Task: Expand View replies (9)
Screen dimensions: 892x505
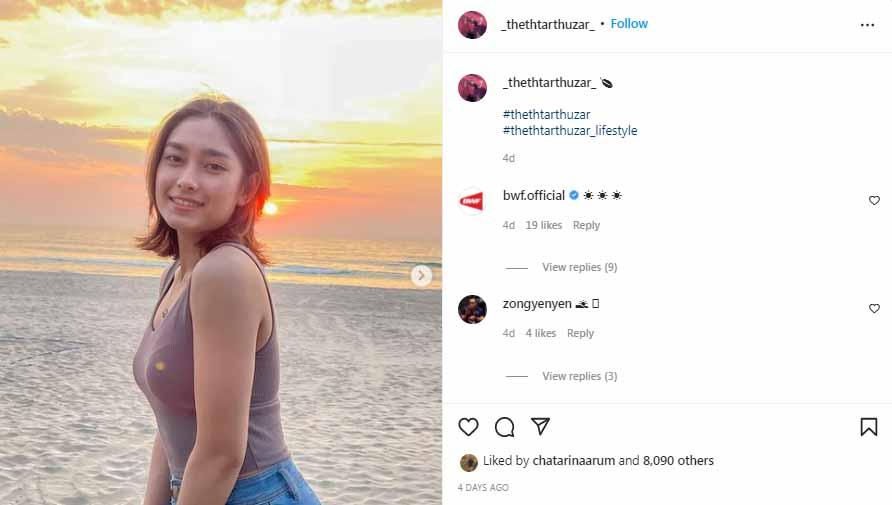Action: tap(579, 267)
